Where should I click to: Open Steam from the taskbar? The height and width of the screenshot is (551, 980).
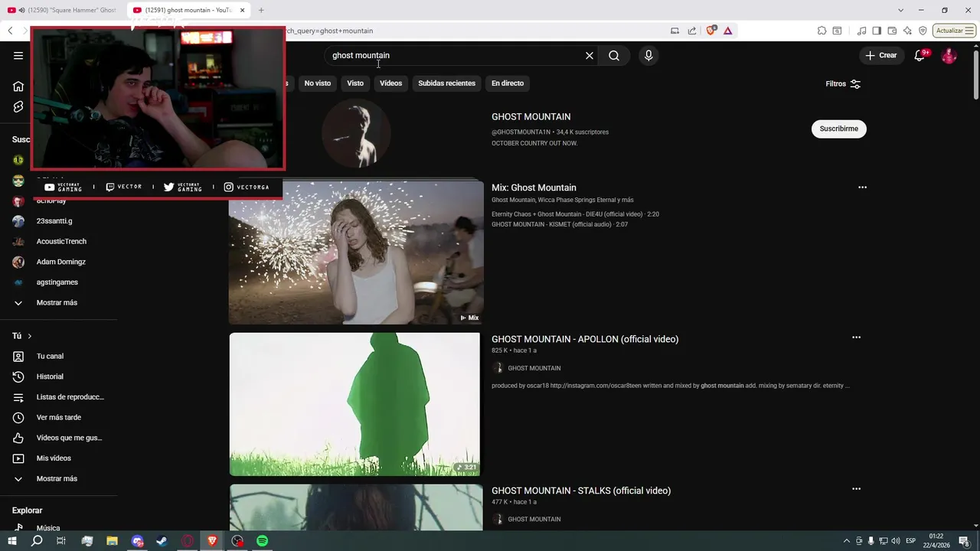[x=162, y=541]
